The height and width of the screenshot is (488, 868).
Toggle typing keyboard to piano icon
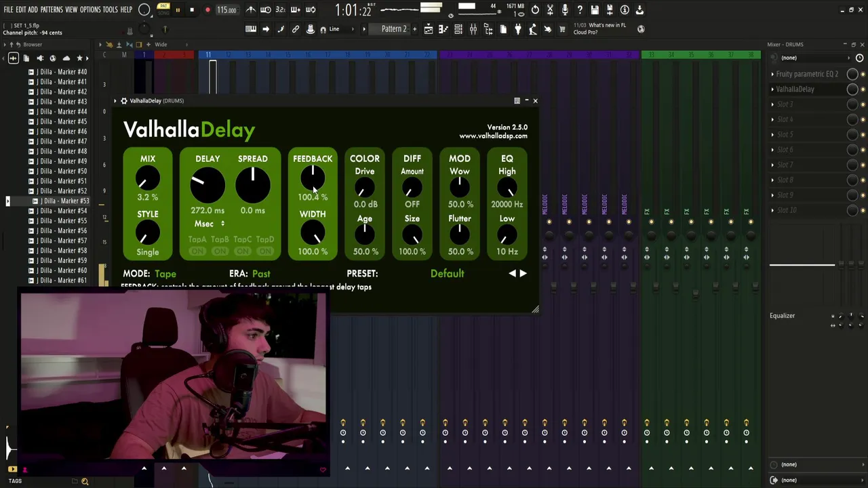coord(251,29)
